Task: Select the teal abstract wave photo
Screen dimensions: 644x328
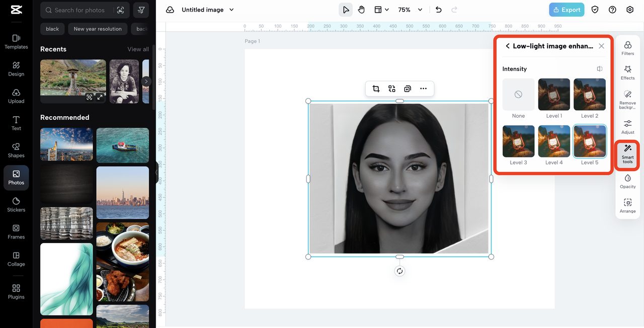Action: click(x=66, y=279)
